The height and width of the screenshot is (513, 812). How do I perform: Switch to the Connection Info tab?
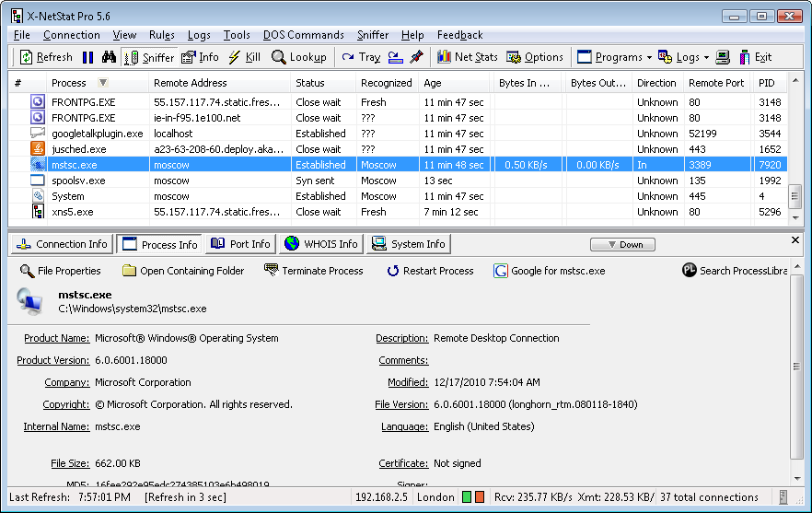62,244
